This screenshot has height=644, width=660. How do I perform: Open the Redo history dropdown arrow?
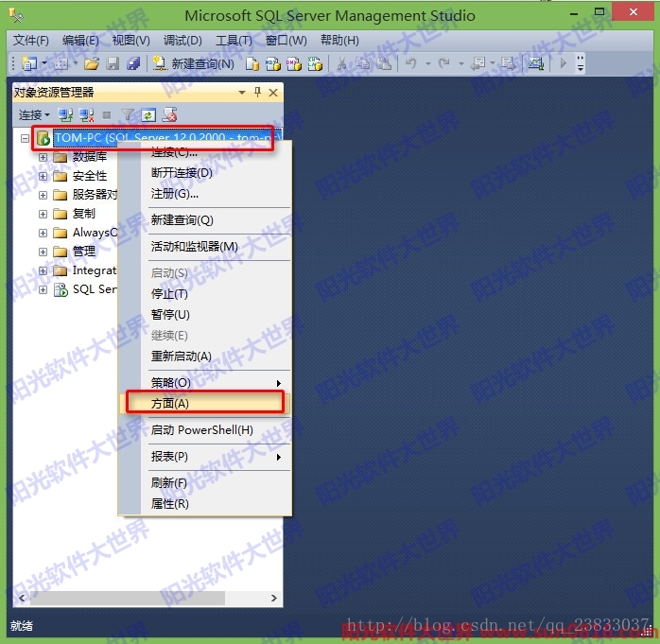tap(460, 63)
